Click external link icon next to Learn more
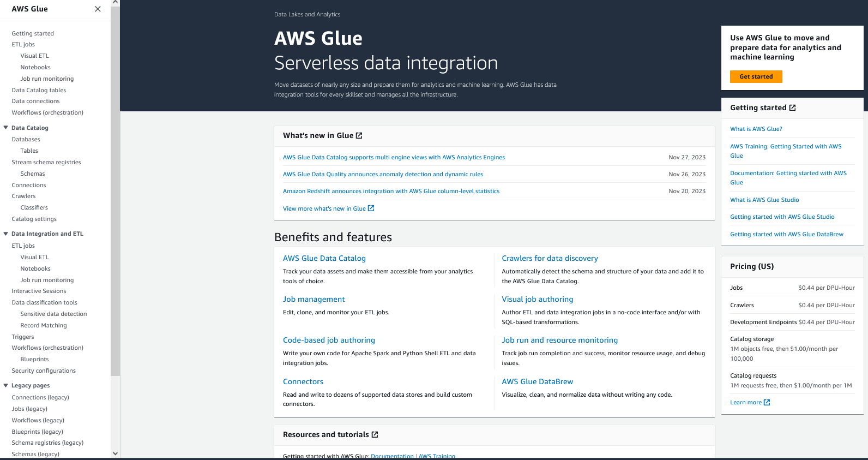This screenshot has width=868, height=460. [x=767, y=402]
